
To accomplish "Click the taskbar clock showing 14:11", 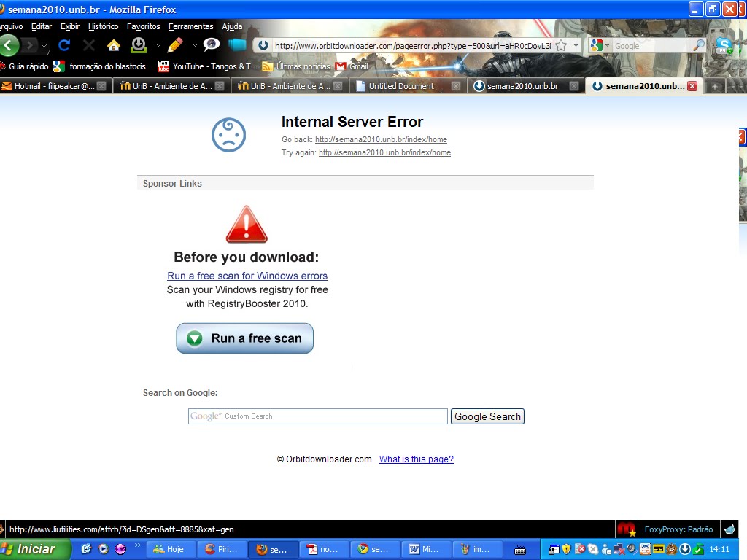I will [x=719, y=549].
